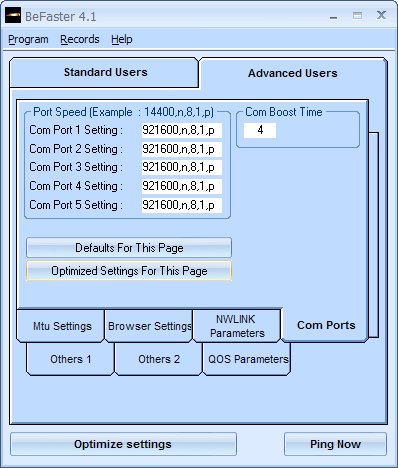Minimize the BeFaster window
Image resolution: width=398 pixels, height=468 pixels.
pyautogui.click(x=333, y=16)
